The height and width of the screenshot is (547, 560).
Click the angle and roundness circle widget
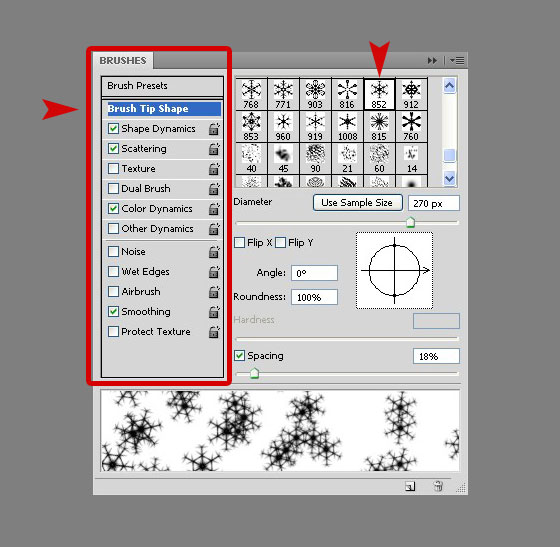pos(394,270)
